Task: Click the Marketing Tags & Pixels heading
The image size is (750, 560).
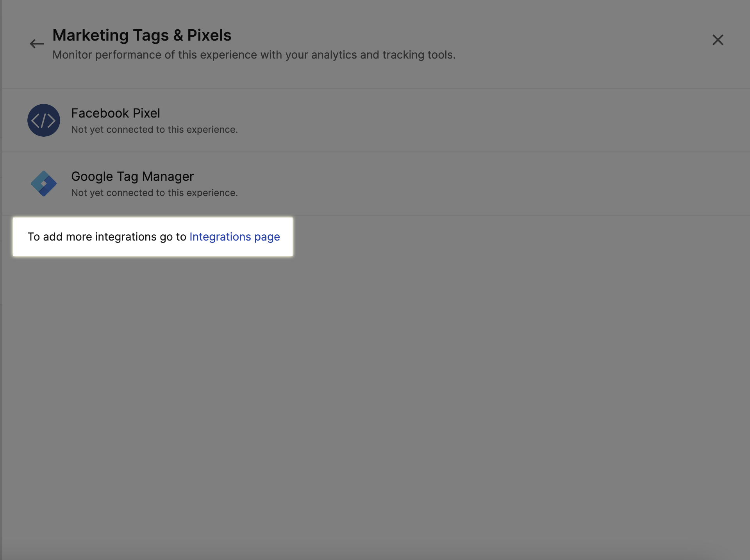Action: point(142,35)
